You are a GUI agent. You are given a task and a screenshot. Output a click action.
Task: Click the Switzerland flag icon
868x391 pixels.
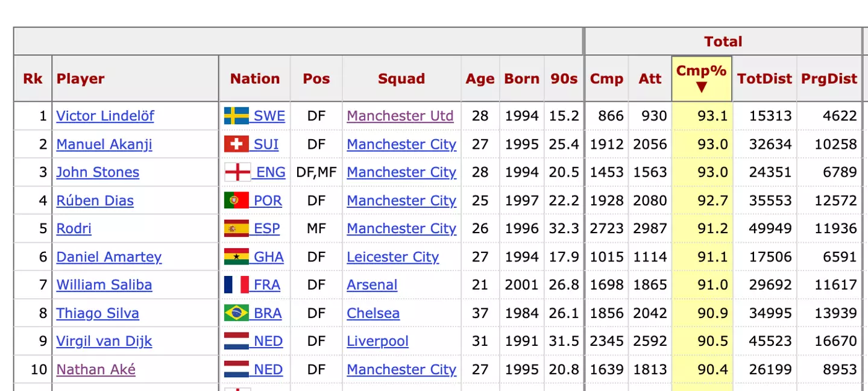tap(236, 144)
